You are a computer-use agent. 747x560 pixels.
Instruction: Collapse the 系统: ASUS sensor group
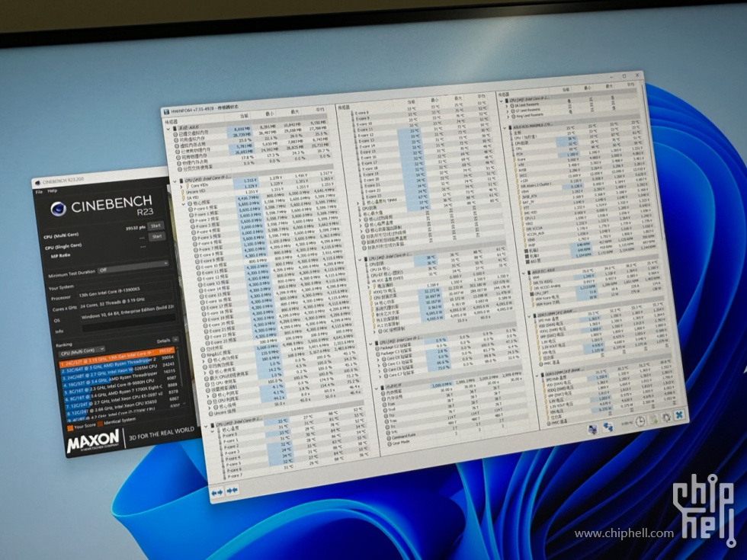(x=168, y=129)
